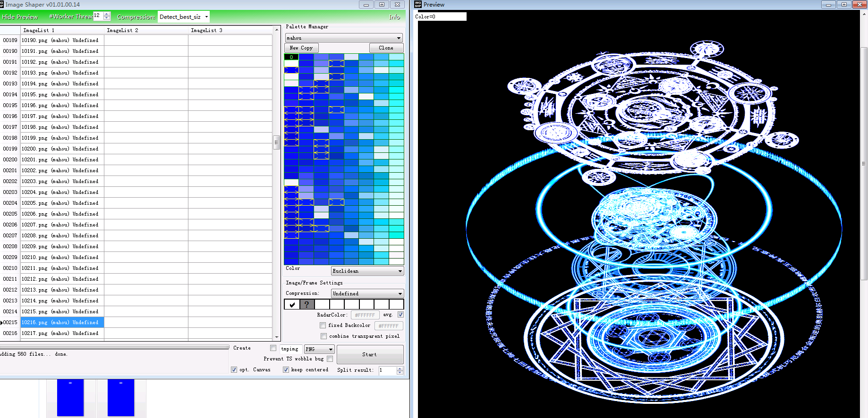Decrease the worker thread count arrow

tap(107, 18)
